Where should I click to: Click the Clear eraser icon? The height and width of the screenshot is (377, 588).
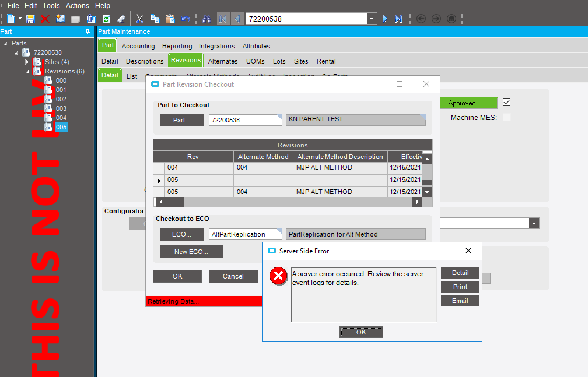coord(121,19)
